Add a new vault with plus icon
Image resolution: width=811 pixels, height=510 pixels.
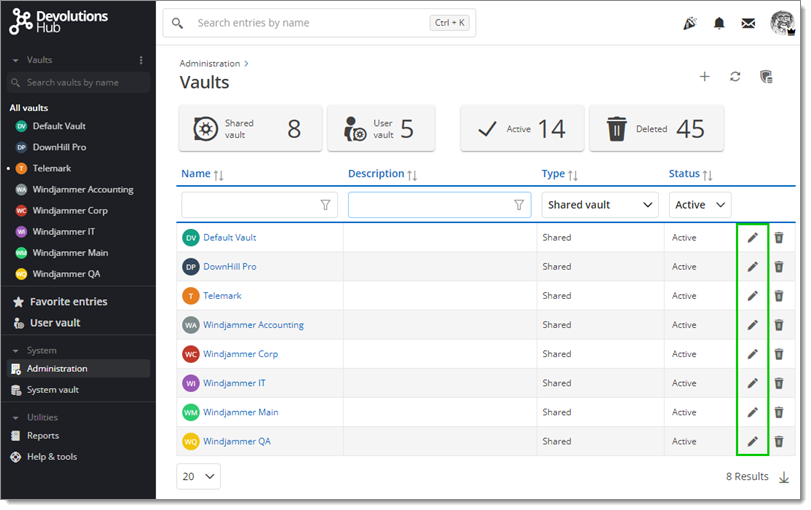point(704,77)
